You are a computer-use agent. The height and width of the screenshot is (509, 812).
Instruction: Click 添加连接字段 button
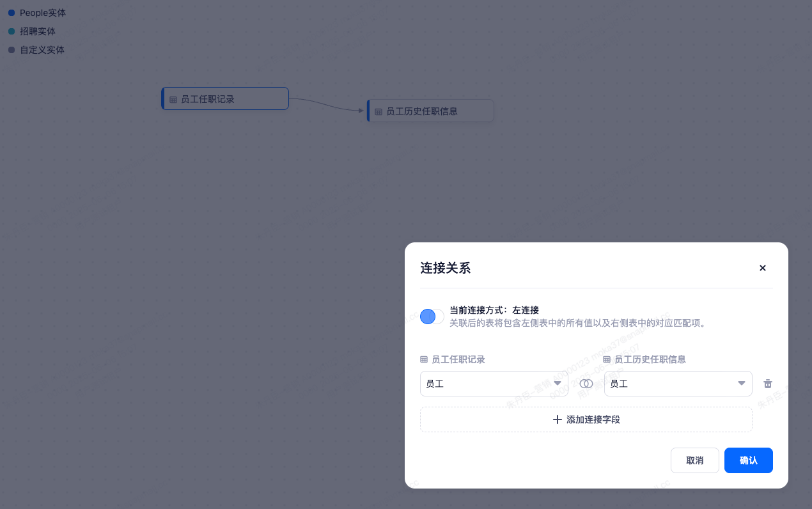586,419
